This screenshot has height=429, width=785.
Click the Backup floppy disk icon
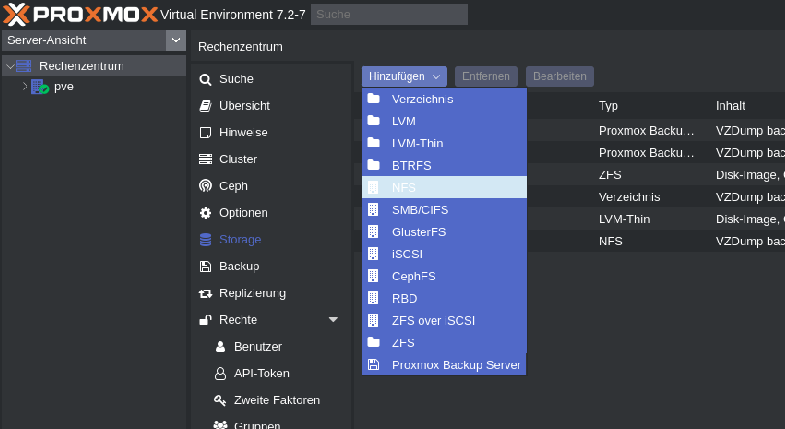(205, 266)
